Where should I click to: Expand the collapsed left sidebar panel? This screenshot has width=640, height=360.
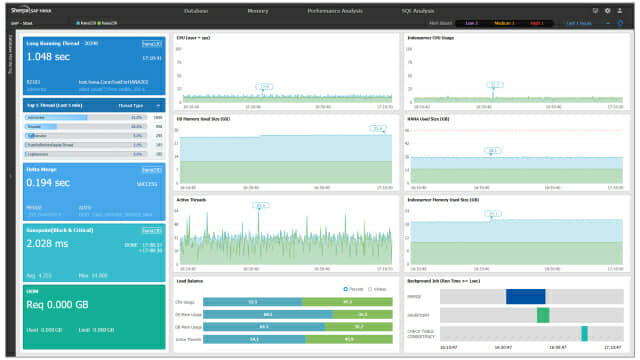pos(11,176)
